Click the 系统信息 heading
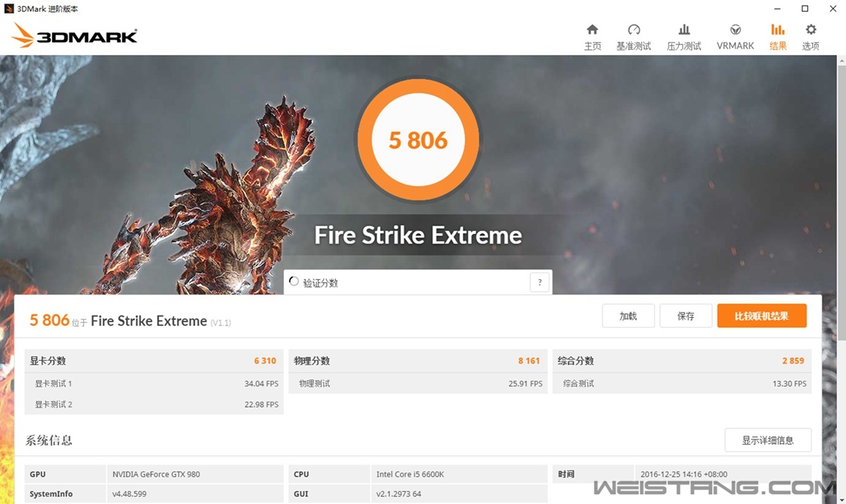 click(x=49, y=441)
